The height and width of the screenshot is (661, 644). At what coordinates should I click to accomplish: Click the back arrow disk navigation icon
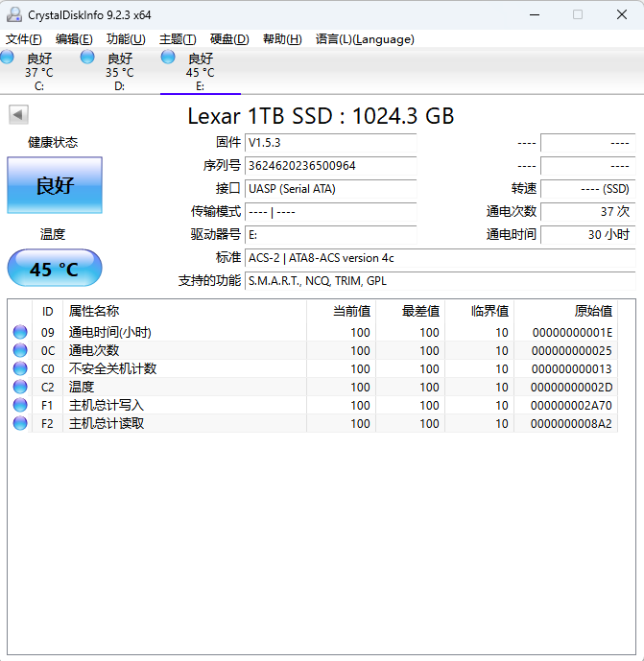tap(18, 115)
